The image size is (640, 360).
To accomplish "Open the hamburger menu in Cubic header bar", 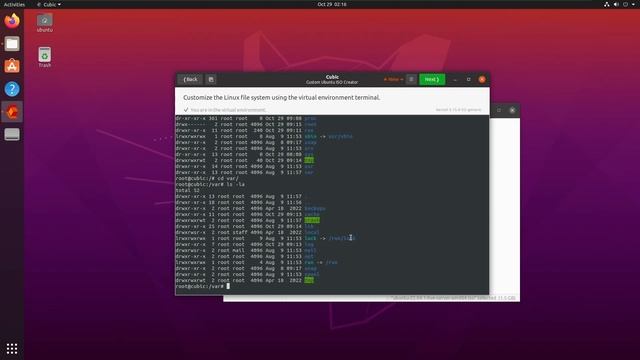I will point(411,80).
